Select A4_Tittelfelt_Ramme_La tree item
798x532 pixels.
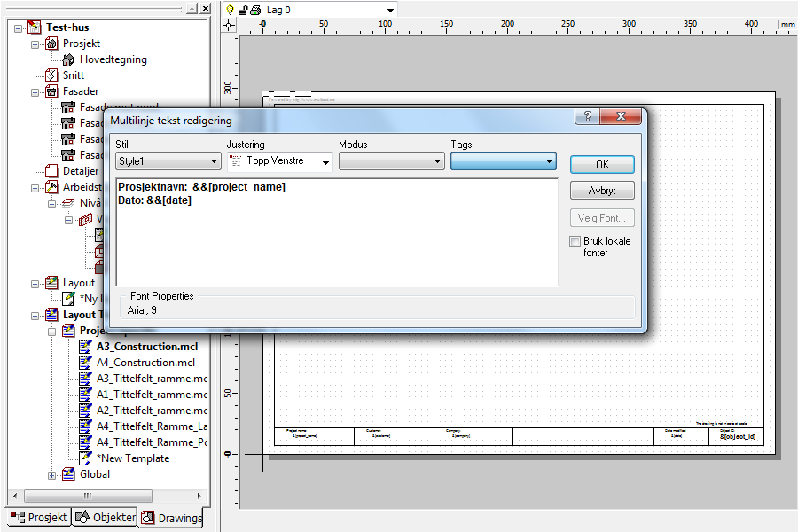(x=152, y=426)
